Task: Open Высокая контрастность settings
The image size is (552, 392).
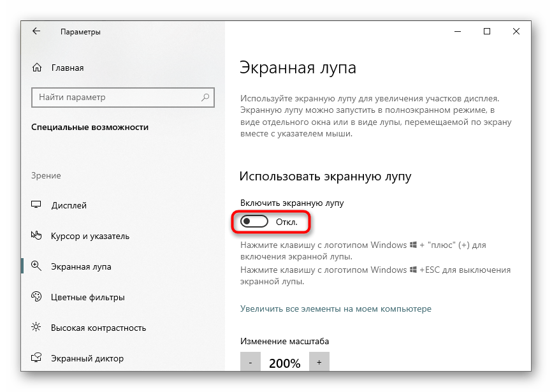Action: [x=99, y=328]
